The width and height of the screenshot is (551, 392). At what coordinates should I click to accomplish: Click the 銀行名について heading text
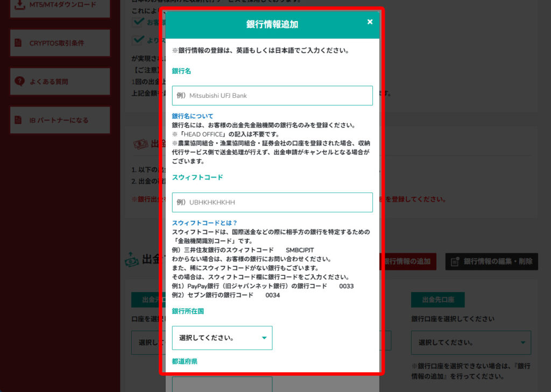coord(193,116)
